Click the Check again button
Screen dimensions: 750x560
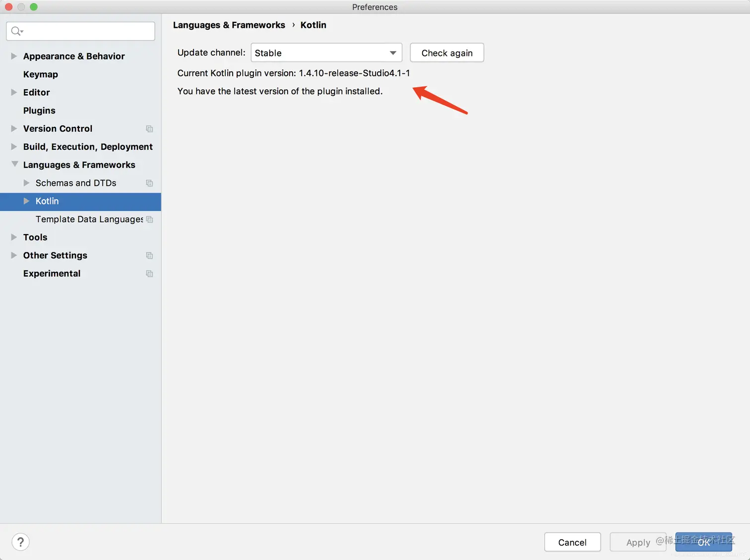tap(447, 53)
